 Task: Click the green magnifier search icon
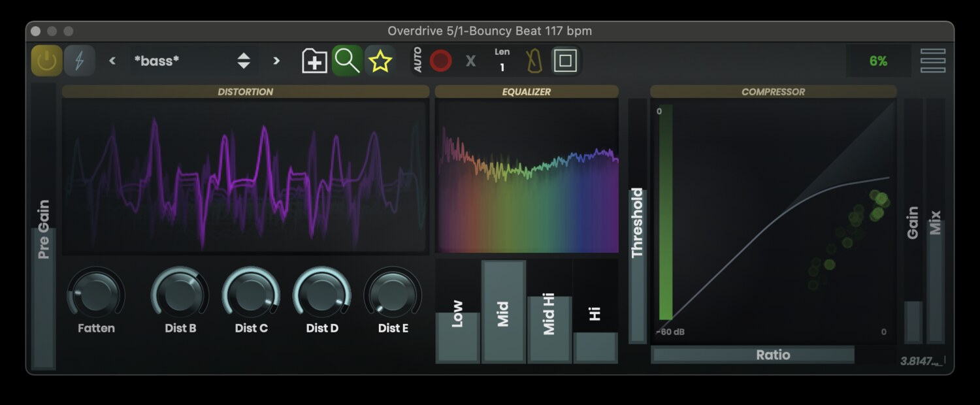(x=347, y=60)
